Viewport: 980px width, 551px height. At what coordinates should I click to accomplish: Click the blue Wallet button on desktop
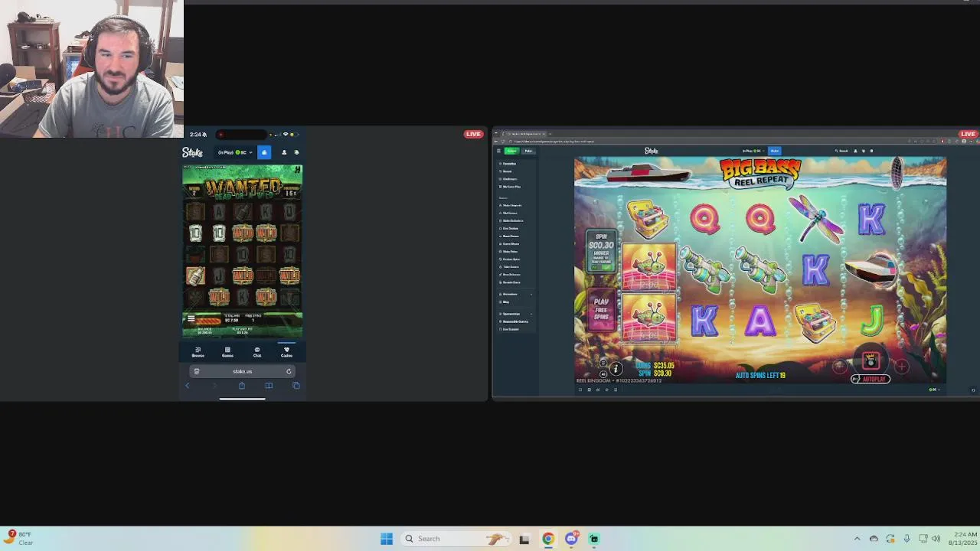point(774,151)
